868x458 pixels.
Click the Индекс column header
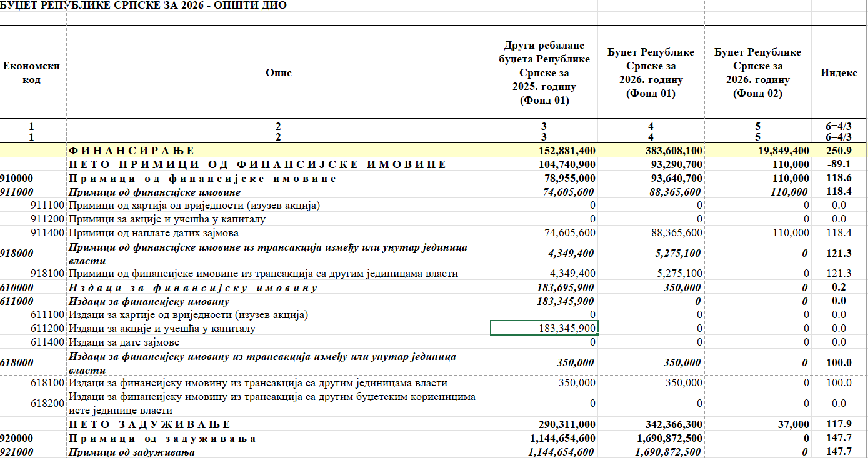click(839, 72)
